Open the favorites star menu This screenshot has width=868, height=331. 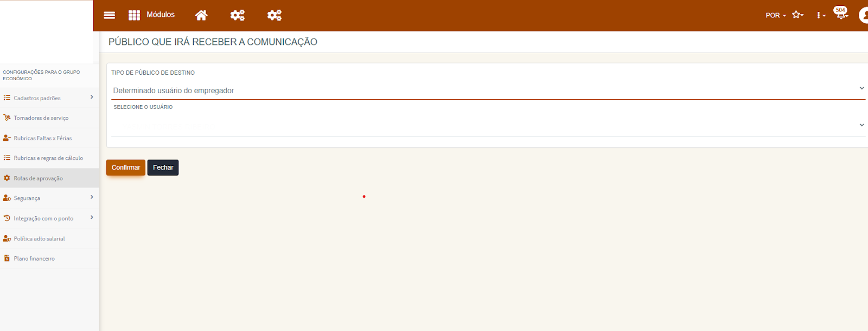797,15
